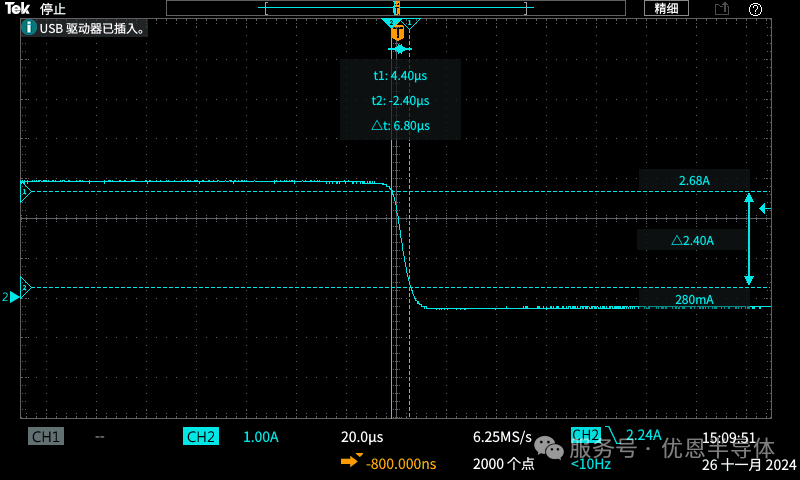Click the orange horizontal delay arrow icon
This screenshot has width=800, height=480.
[x=350, y=461]
